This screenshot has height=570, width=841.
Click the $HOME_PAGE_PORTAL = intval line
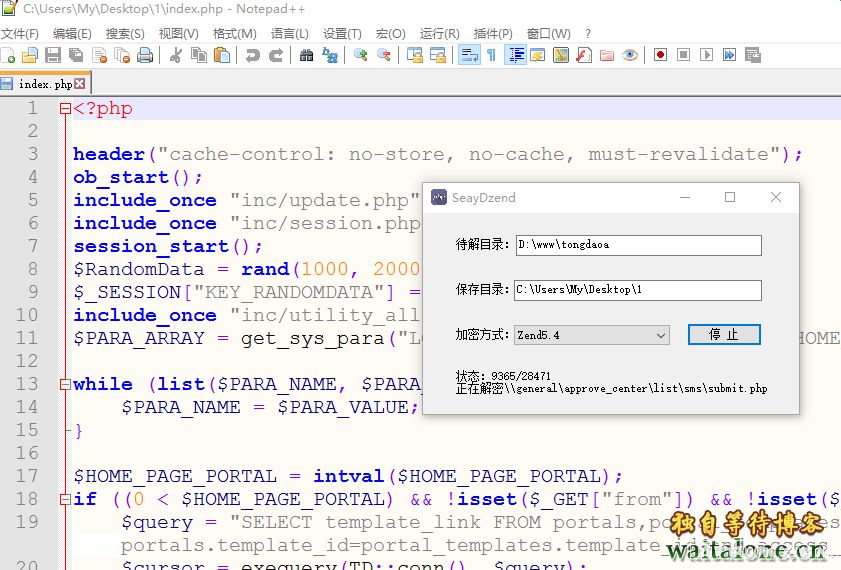[x=348, y=477]
